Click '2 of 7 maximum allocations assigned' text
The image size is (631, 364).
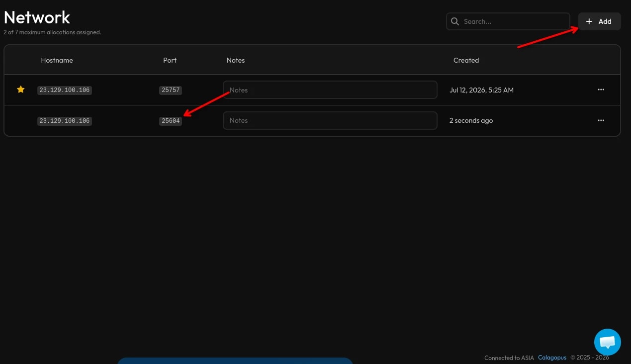[x=52, y=32]
